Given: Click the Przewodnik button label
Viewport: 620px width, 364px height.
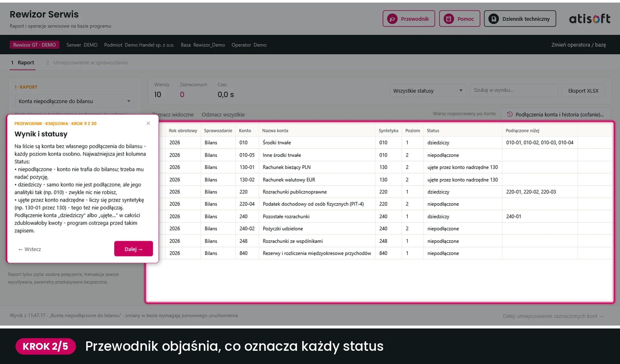Looking at the screenshot, I should tap(415, 19).
